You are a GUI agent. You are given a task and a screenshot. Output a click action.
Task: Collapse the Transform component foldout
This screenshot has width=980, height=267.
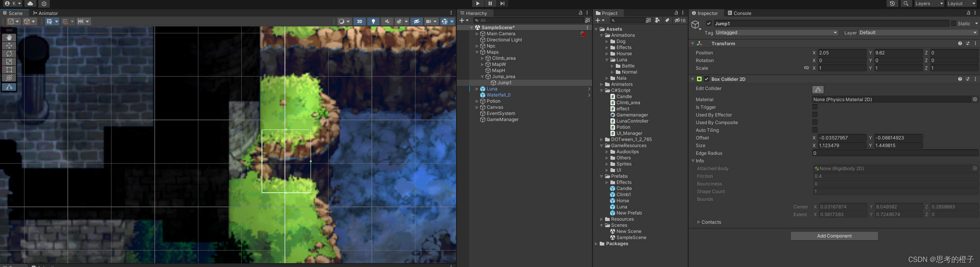692,43
